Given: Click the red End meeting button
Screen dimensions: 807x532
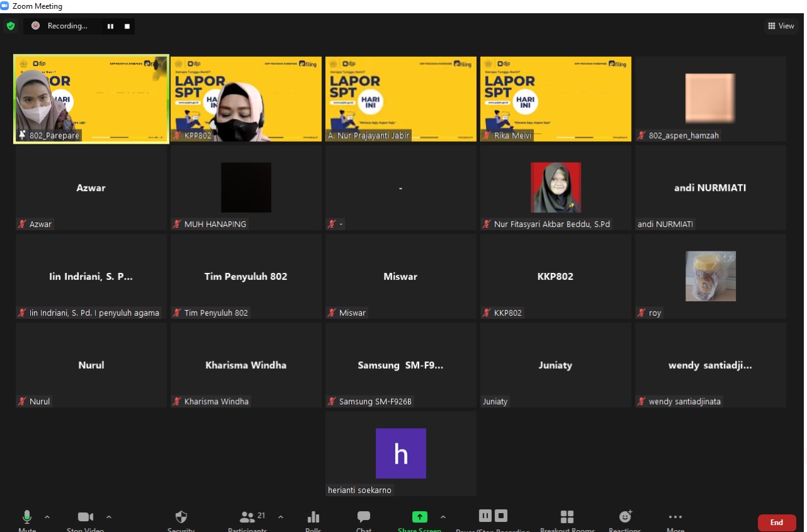Looking at the screenshot, I should 776,523.
